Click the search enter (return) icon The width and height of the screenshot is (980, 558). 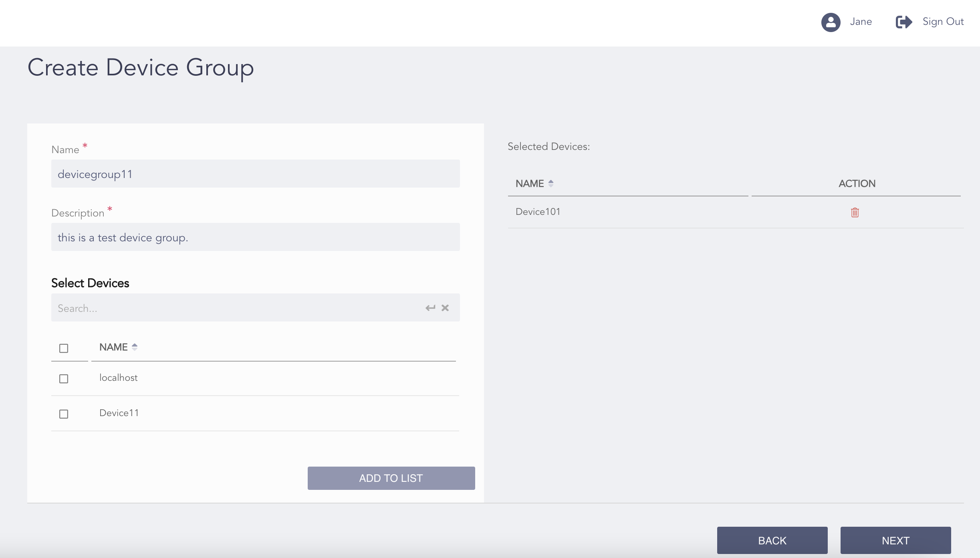[430, 308]
